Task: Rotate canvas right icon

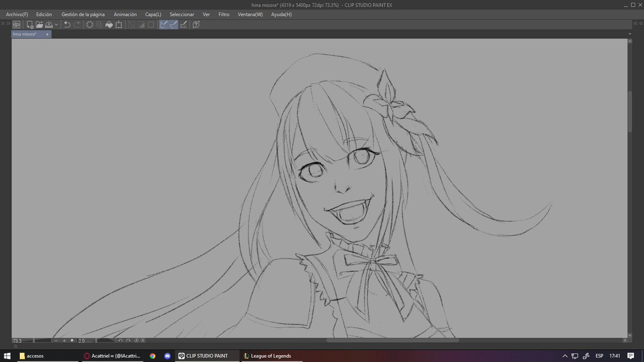Action: (x=128, y=341)
